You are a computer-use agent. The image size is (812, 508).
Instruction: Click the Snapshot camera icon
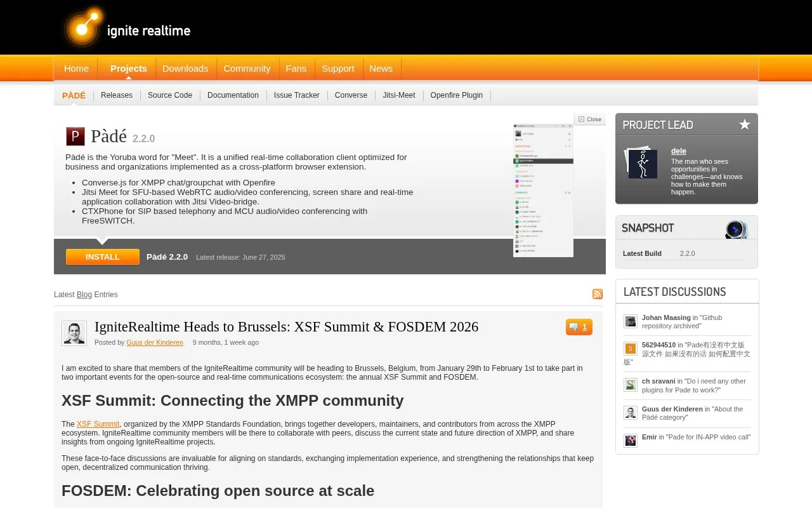coord(736,229)
